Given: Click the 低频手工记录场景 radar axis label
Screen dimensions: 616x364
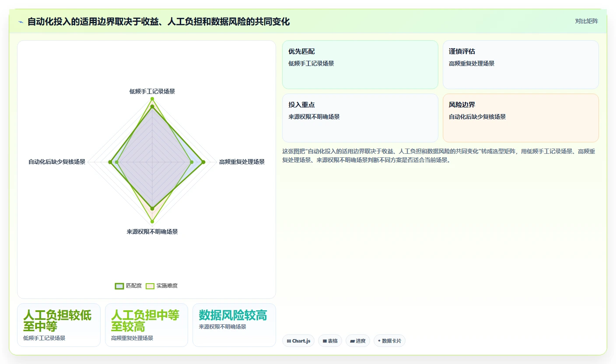Looking at the screenshot, I should point(152,91).
